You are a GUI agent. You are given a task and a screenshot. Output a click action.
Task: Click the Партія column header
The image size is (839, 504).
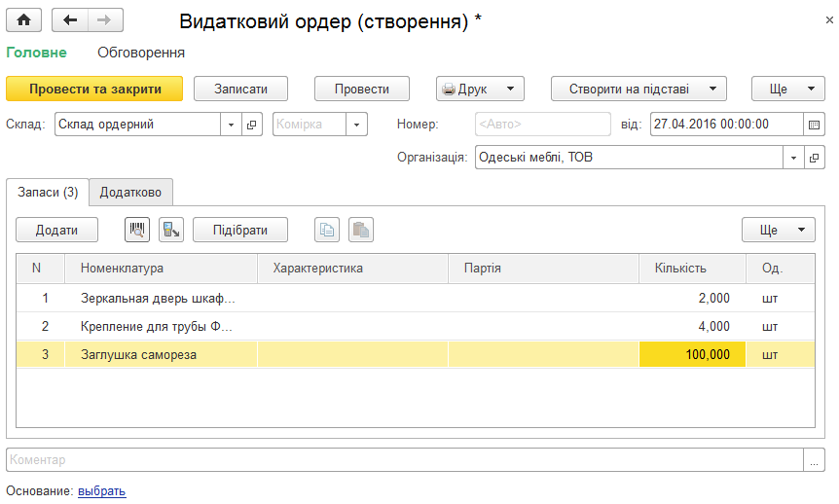pos(544,268)
